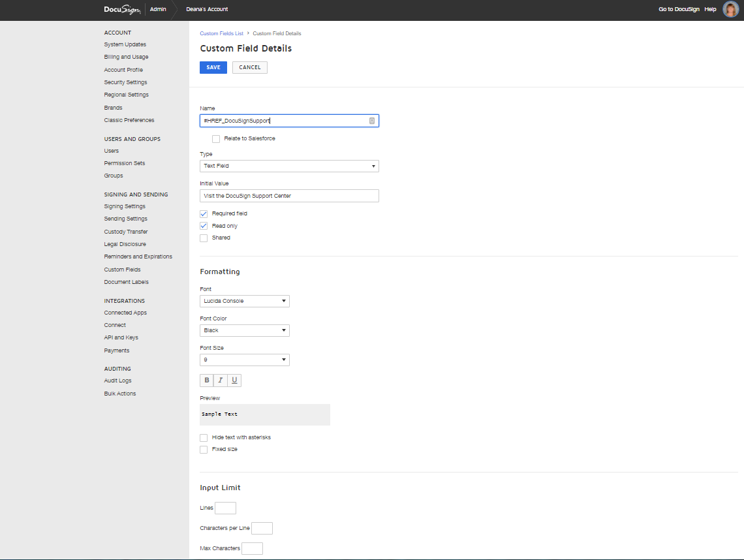Click the Custom Fields List breadcrumb link

click(221, 33)
